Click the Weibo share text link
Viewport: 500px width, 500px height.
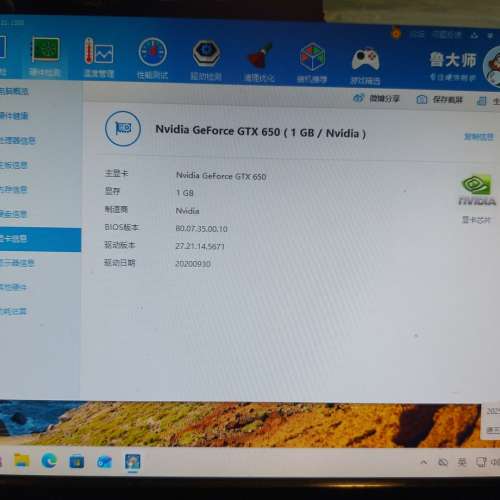[x=384, y=99]
